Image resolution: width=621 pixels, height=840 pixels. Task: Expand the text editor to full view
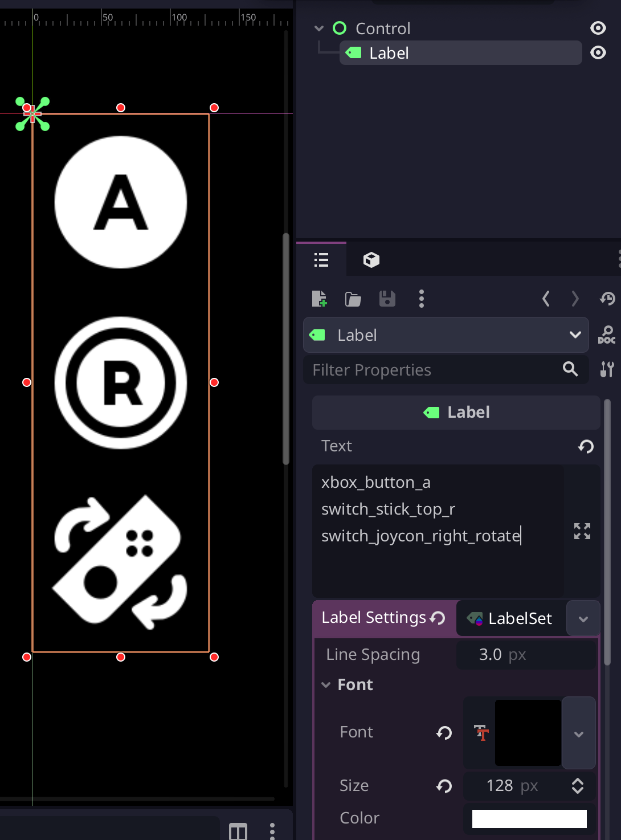coord(582,531)
